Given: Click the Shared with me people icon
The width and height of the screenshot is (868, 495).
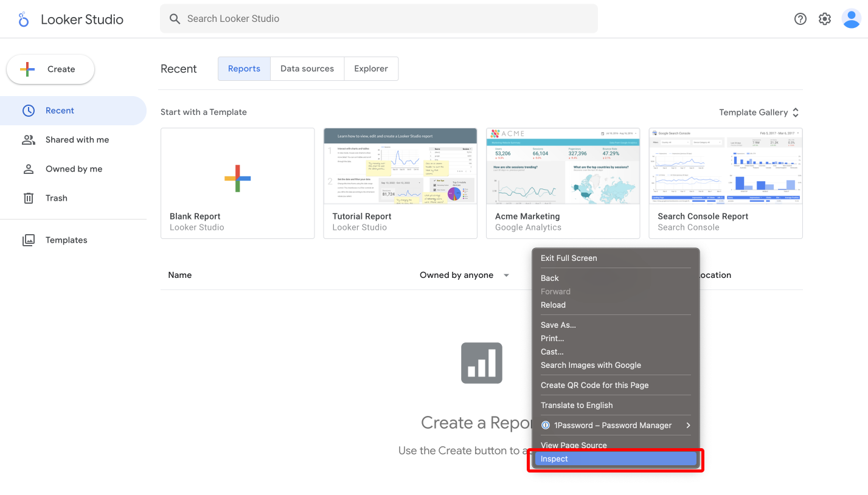Looking at the screenshot, I should coord(29,140).
